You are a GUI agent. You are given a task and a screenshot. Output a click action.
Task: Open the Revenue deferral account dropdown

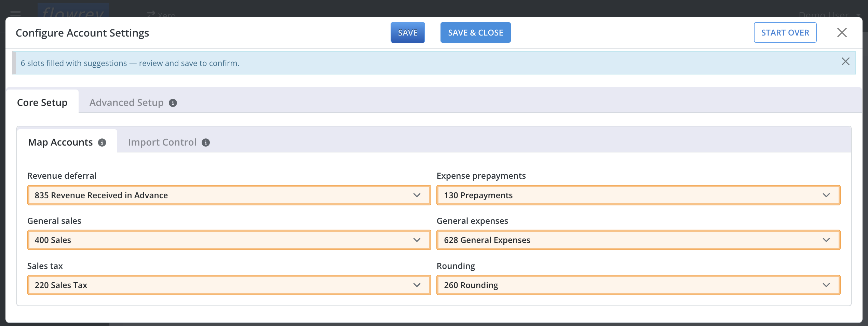(x=229, y=195)
